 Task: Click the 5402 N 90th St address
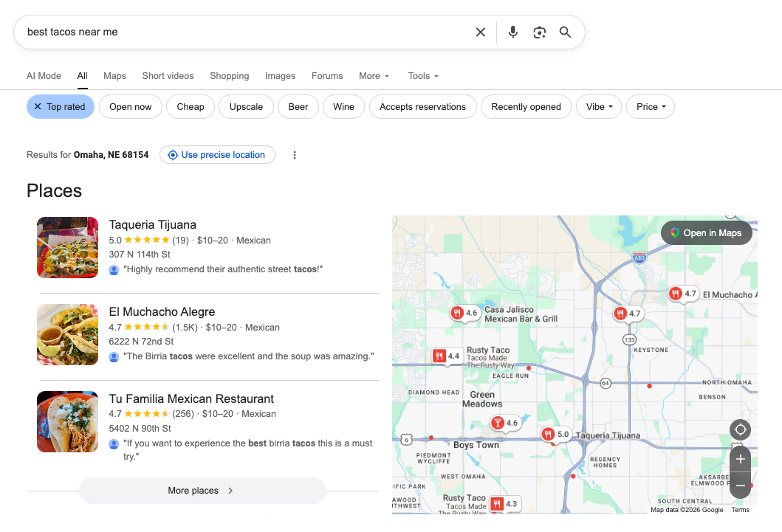coord(140,429)
